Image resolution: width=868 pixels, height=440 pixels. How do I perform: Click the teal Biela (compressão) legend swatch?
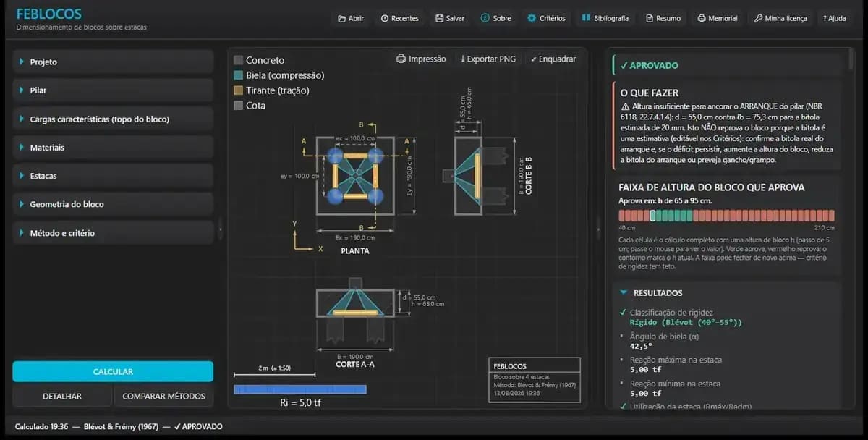(238, 75)
